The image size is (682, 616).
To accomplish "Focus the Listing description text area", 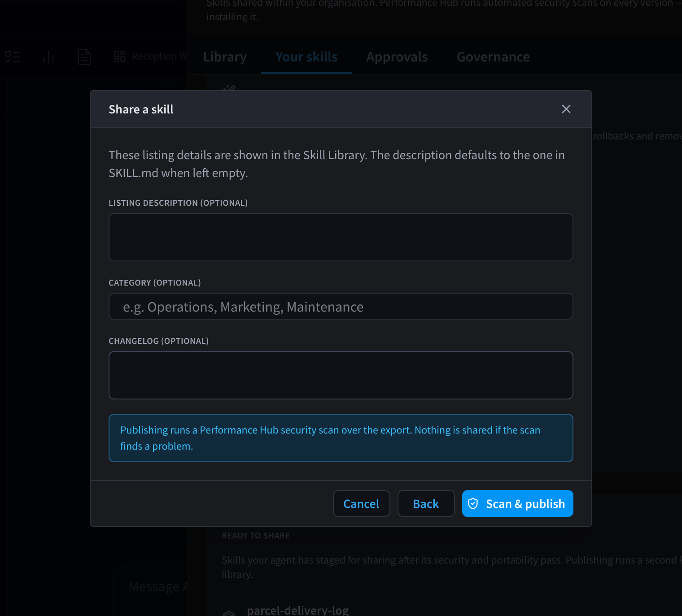I will tap(341, 237).
